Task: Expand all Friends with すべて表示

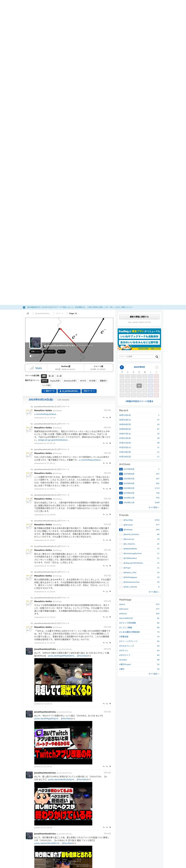Action: 154,592
